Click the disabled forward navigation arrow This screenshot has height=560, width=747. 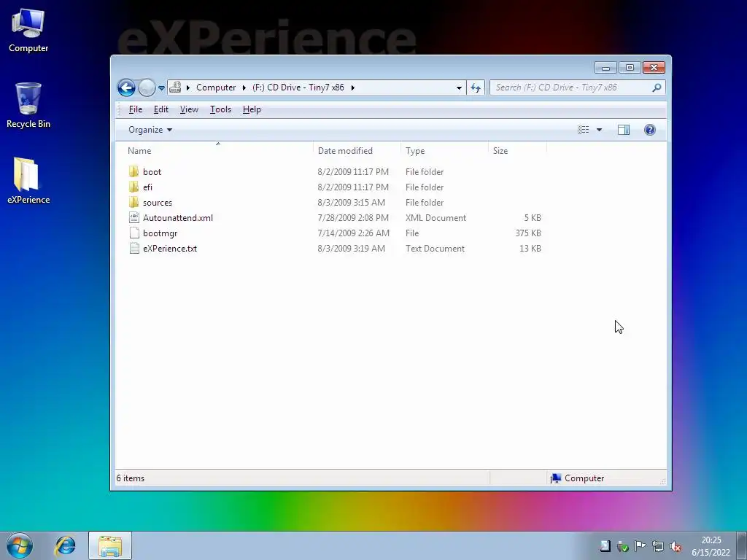pyautogui.click(x=147, y=87)
